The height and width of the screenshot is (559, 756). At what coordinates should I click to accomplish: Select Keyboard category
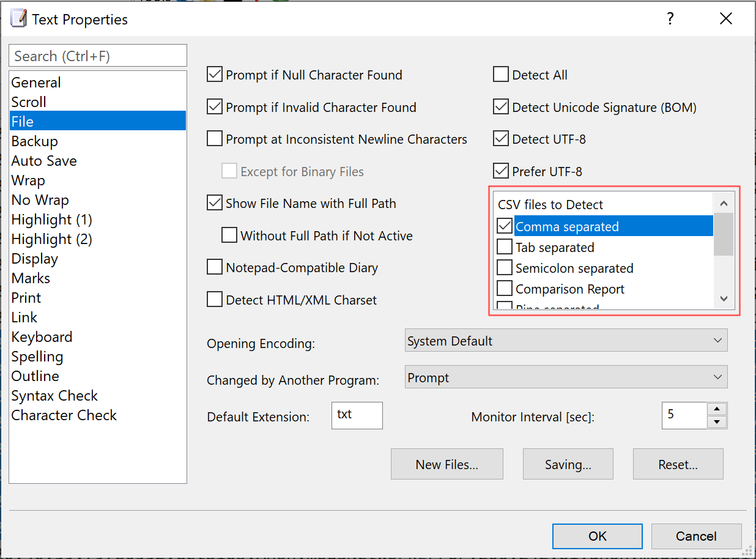(98, 337)
